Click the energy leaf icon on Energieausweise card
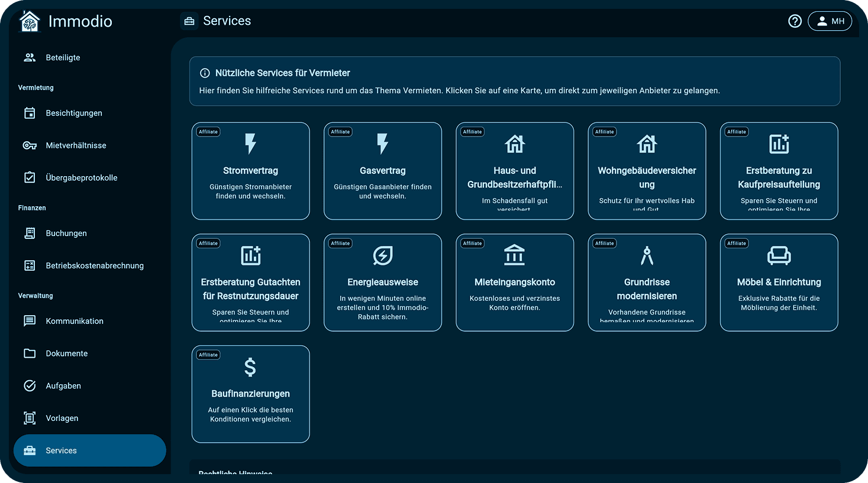The height and width of the screenshot is (483, 868). [x=383, y=255]
